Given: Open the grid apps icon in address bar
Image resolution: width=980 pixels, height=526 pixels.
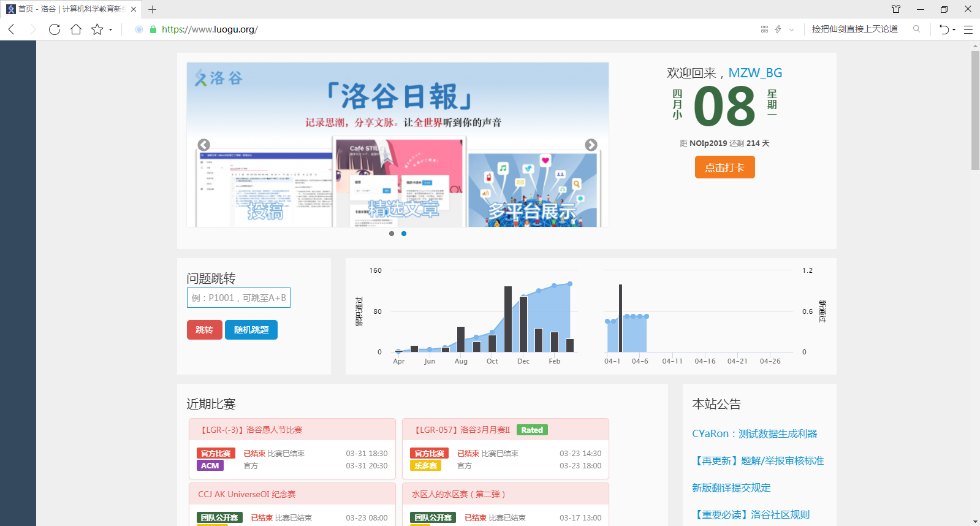Looking at the screenshot, I should [764, 29].
